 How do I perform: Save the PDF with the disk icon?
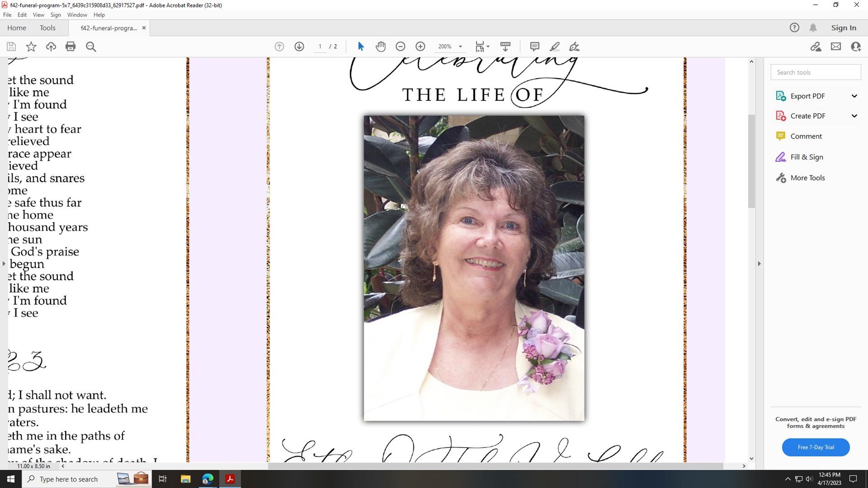click(11, 46)
